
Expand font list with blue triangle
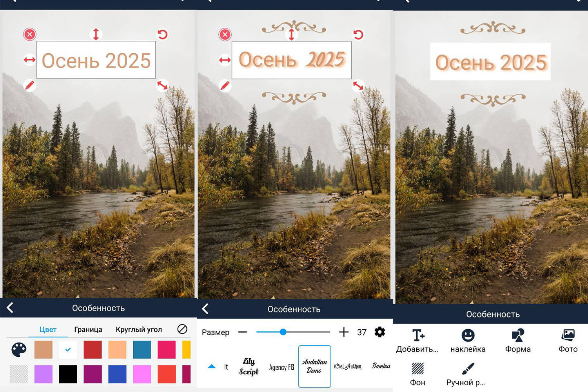coord(212,367)
